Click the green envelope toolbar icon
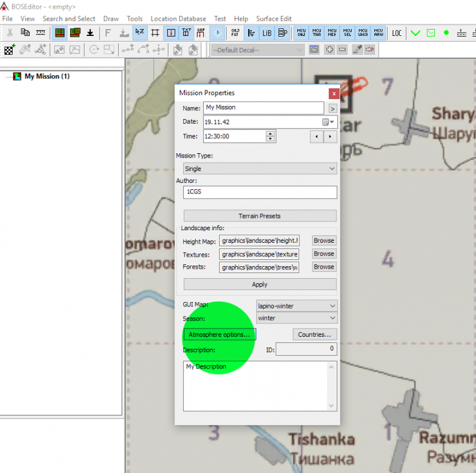476x473 pixels. point(431,33)
